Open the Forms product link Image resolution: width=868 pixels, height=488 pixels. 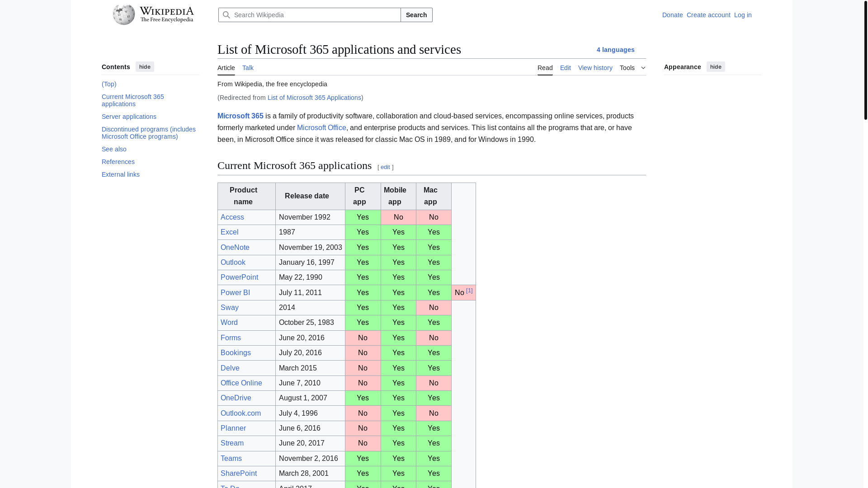coord(231,338)
